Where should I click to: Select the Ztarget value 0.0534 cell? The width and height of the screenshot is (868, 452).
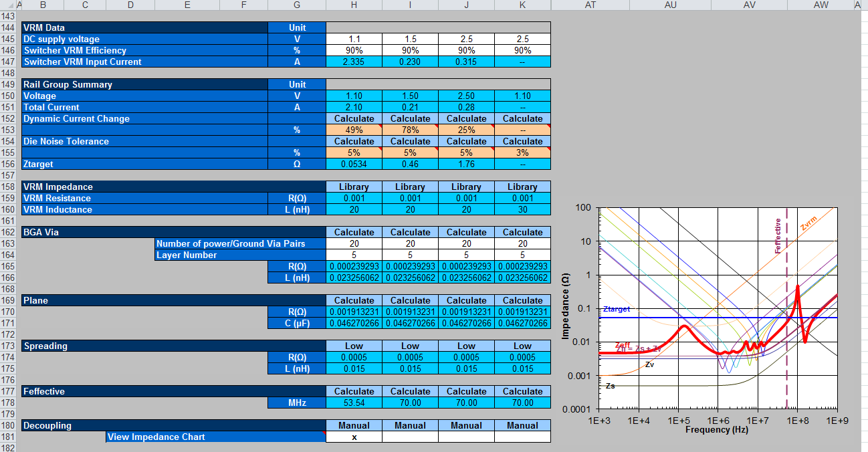pyautogui.click(x=354, y=164)
